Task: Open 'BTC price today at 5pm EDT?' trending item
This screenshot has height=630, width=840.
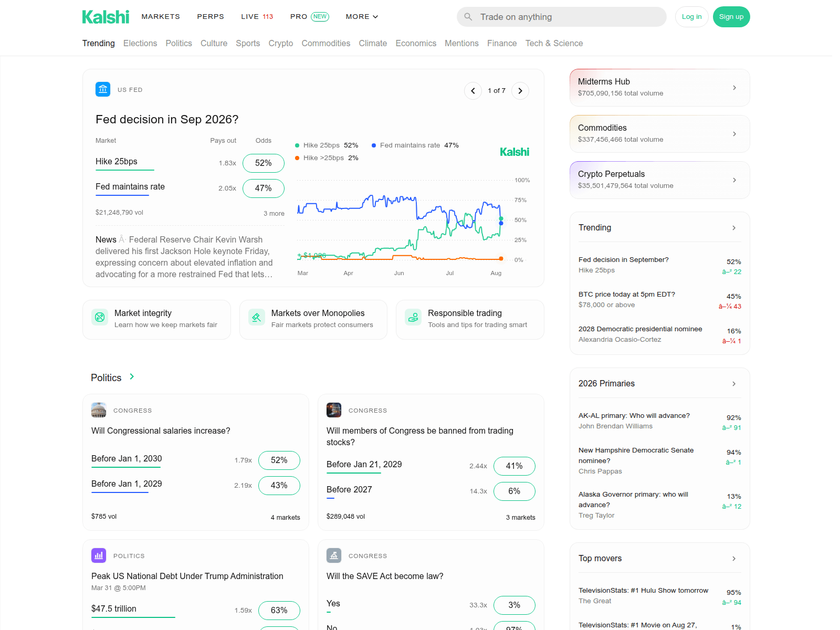Action: click(627, 295)
